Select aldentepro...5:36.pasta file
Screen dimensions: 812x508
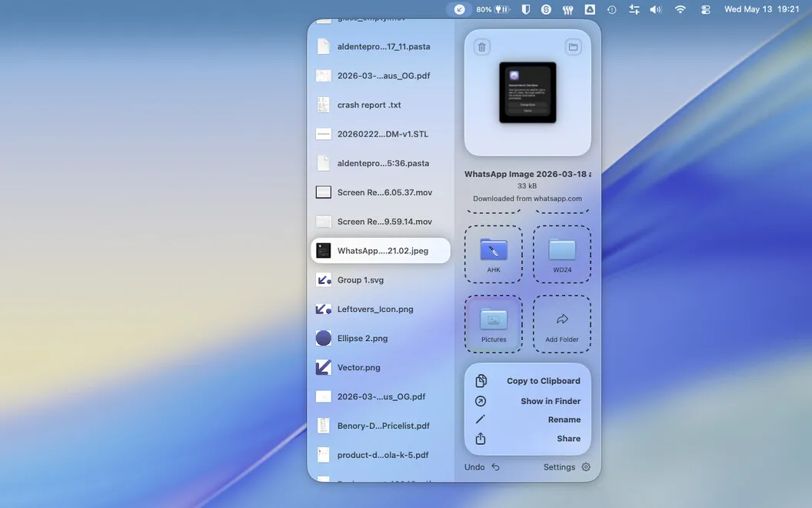click(x=381, y=163)
